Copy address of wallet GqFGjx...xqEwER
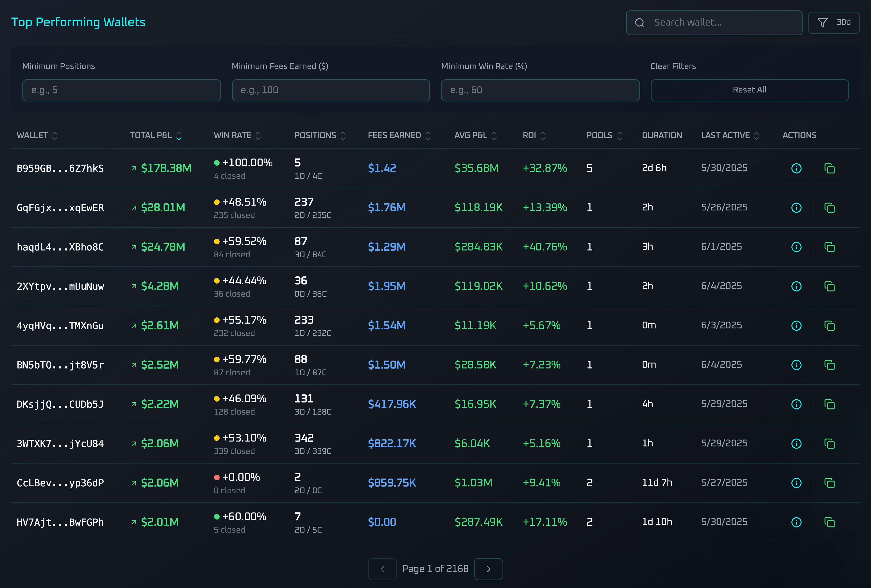The image size is (871, 588). point(829,208)
